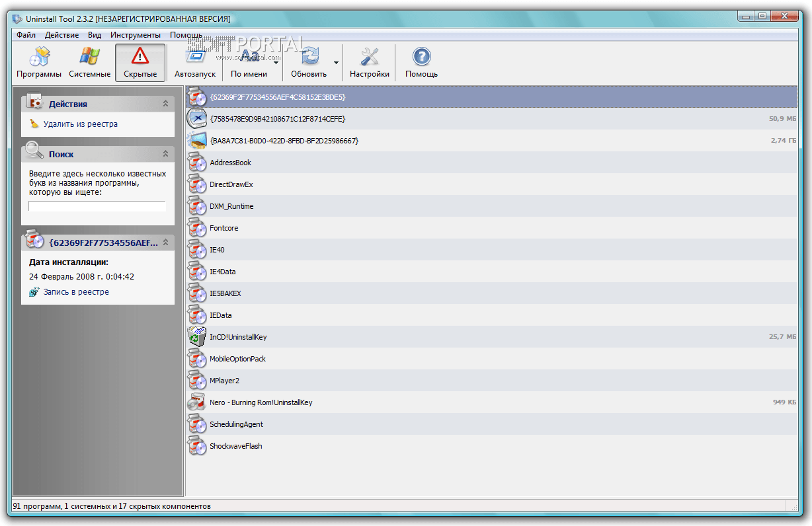Open the Вид menu
The height and width of the screenshot is (526, 812).
coord(95,35)
